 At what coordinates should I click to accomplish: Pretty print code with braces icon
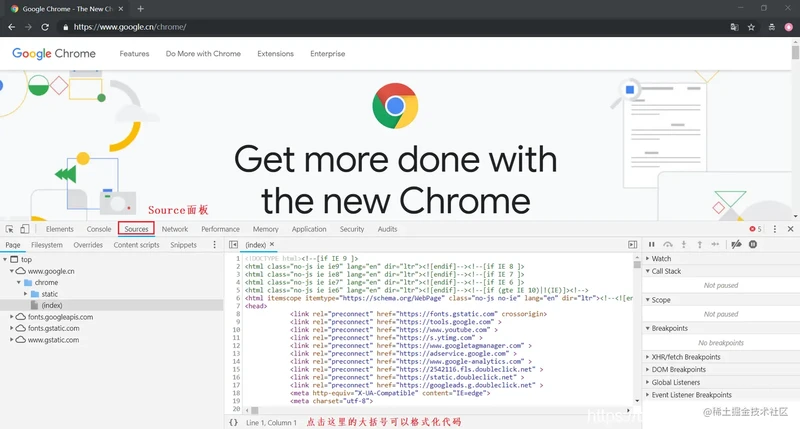[x=233, y=422]
